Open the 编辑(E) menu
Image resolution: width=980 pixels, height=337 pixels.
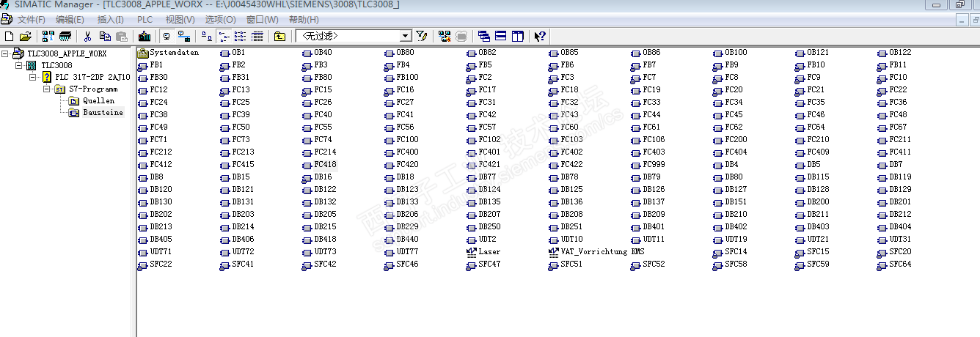click(x=70, y=20)
